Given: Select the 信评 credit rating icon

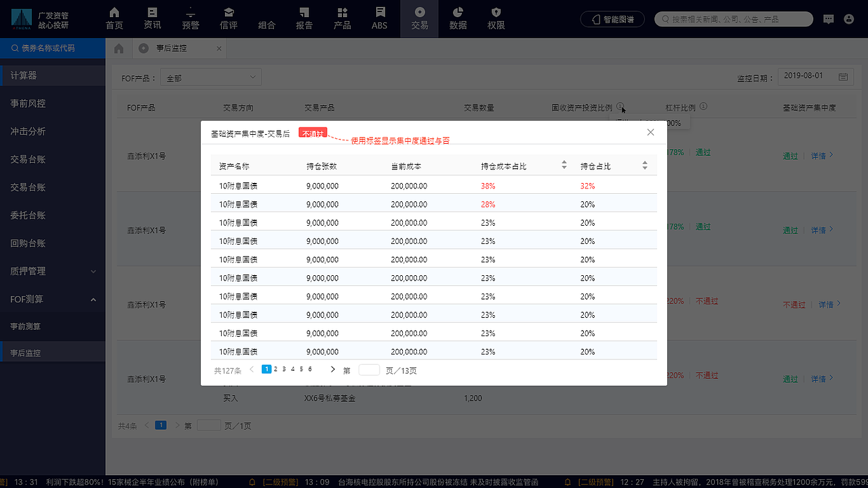Looking at the screenshot, I should pyautogui.click(x=229, y=18).
